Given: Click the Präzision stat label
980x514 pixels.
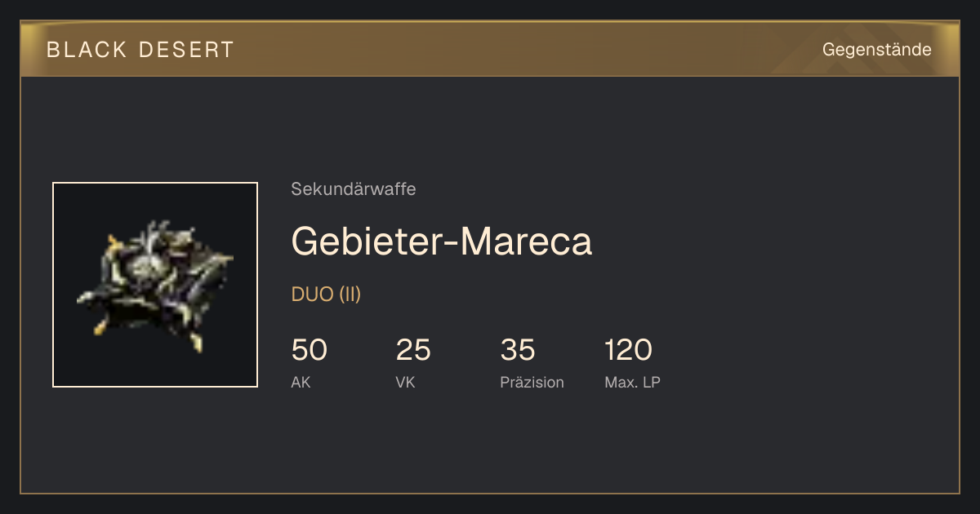Looking at the screenshot, I should 532,383.
